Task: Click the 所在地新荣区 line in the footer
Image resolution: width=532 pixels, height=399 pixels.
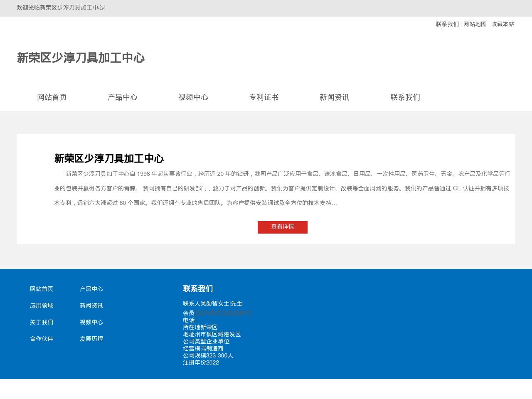Action: coord(200,327)
